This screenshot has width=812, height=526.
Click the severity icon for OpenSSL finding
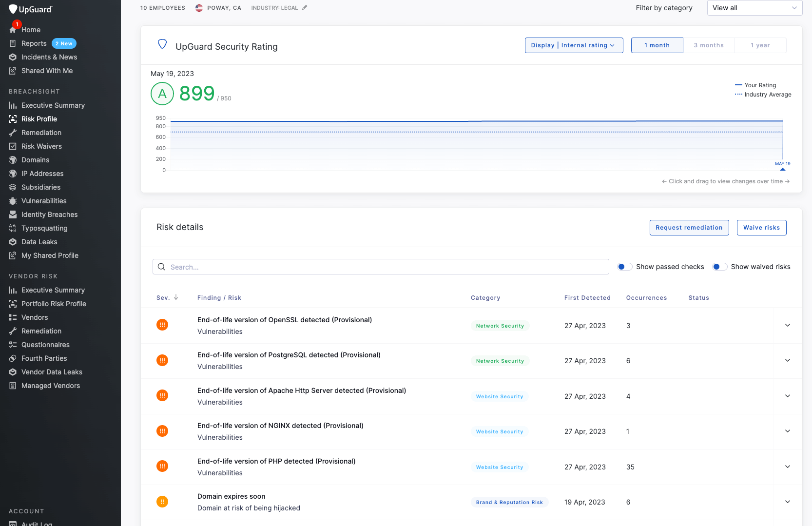[162, 325]
